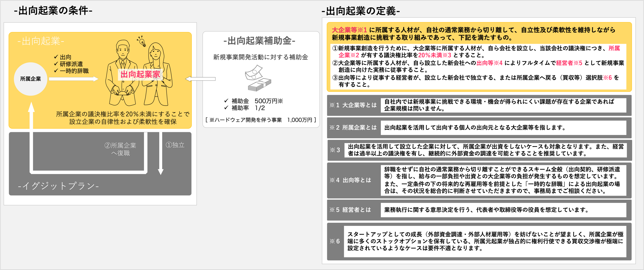Click the ※1 大企業等とは row label
644x270 pixels.
click(x=353, y=105)
